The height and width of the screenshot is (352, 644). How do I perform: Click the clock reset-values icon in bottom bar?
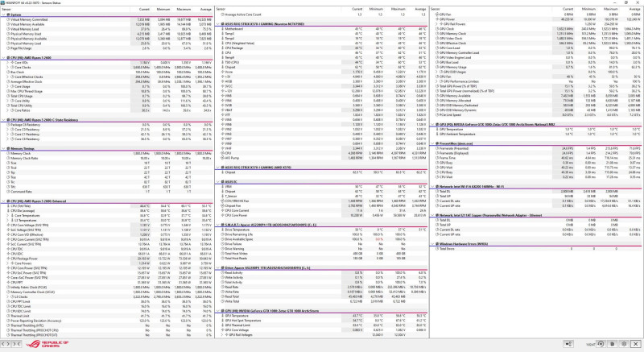[x=601, y=344]
